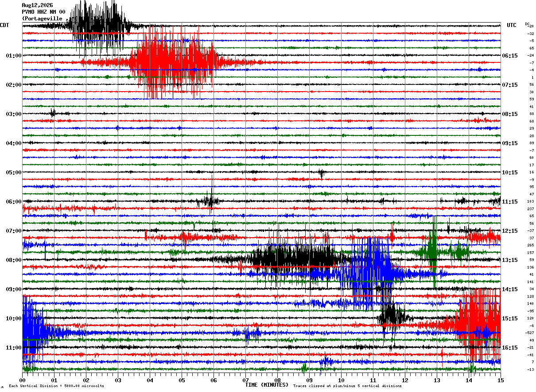Viewport: 536px width, 392px height.
Task: Select minute tick label 00 on the time axis
Action: tap(22, 380)
